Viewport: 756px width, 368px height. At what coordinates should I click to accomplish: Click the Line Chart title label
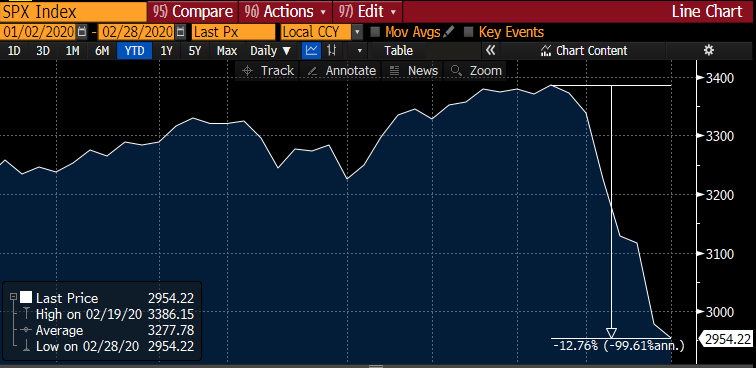tap(707, 11)
